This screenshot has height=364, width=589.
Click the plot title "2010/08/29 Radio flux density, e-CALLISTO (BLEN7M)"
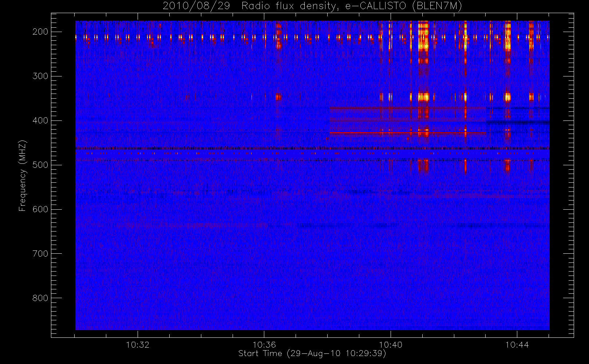[x=312, y=6]
